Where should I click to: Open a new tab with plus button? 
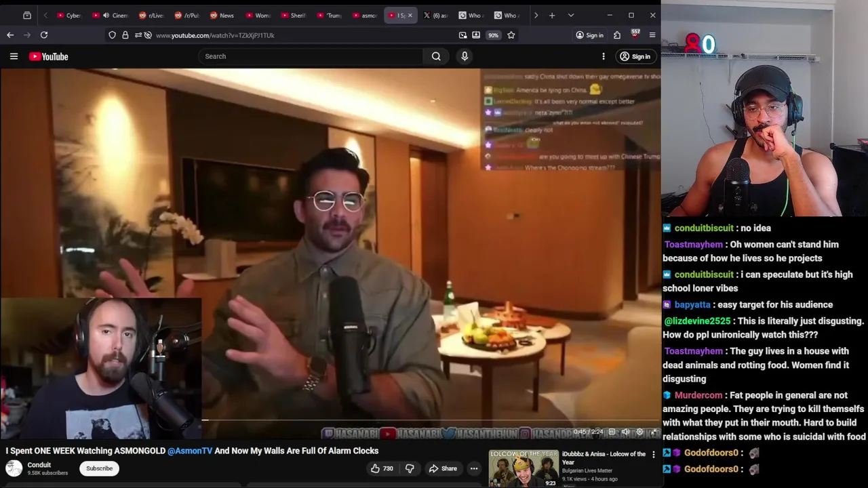point(552,15)
